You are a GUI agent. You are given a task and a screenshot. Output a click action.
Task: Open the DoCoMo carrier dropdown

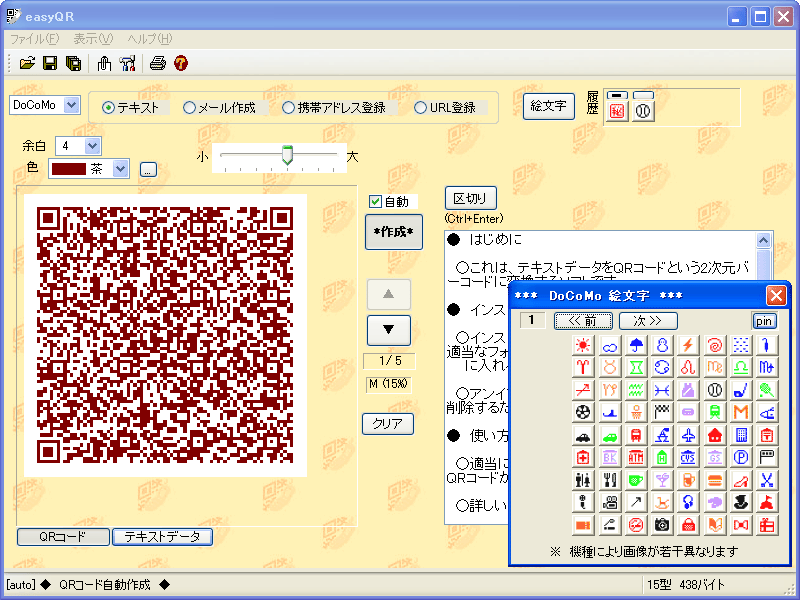click(x=72, y=105)
